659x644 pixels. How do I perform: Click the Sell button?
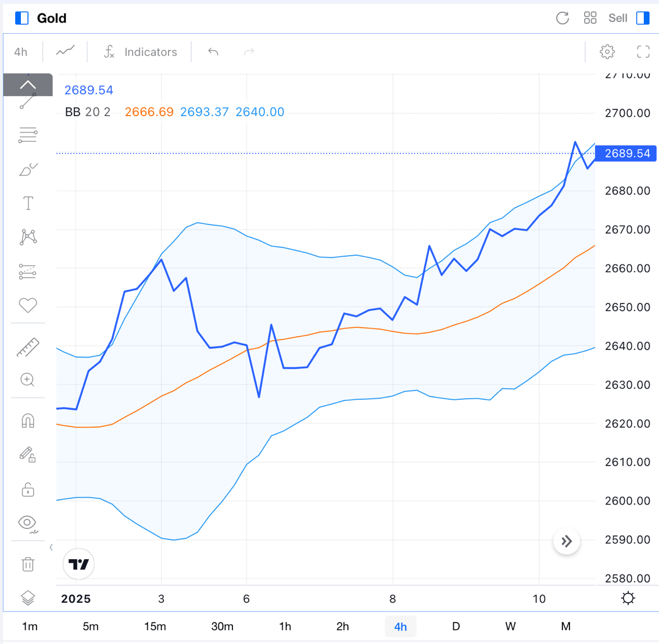click(618, 18)
